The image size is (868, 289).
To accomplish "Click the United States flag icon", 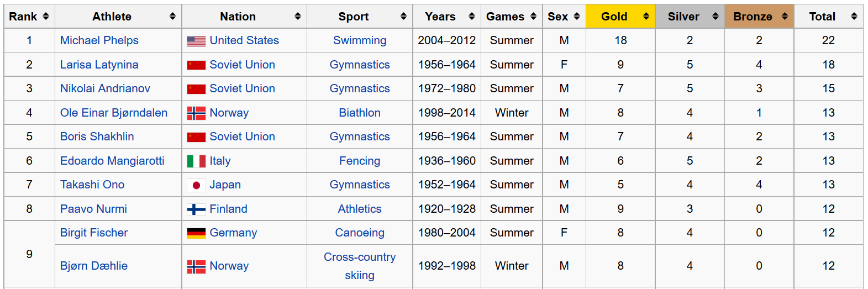I will click(x=196, y=41).
